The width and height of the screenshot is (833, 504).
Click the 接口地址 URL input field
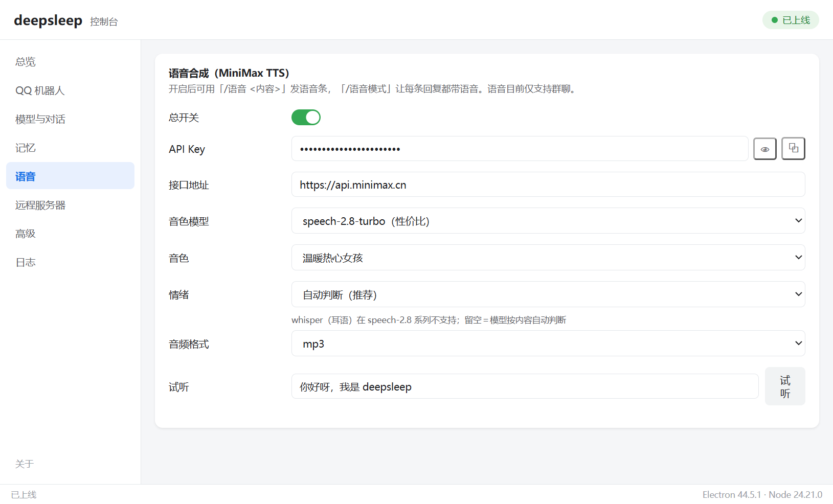pyautogui.click(x=548, y=185)
